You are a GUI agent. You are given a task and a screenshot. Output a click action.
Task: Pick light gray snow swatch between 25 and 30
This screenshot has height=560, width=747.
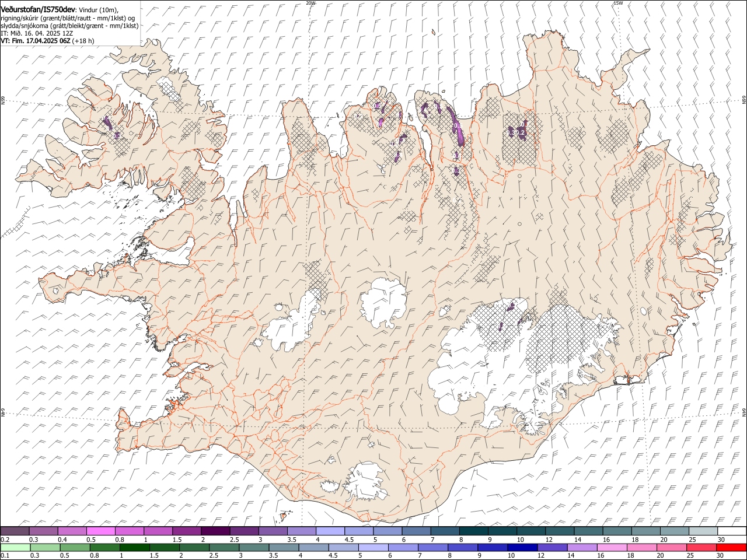pyautogui.click(x=704, y=531)
